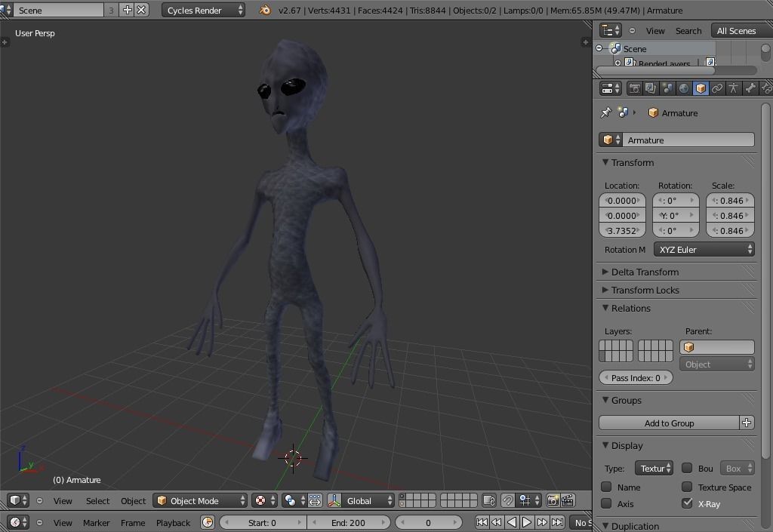
Task: Click the delete scene X icon
Action: click(141, 10)
